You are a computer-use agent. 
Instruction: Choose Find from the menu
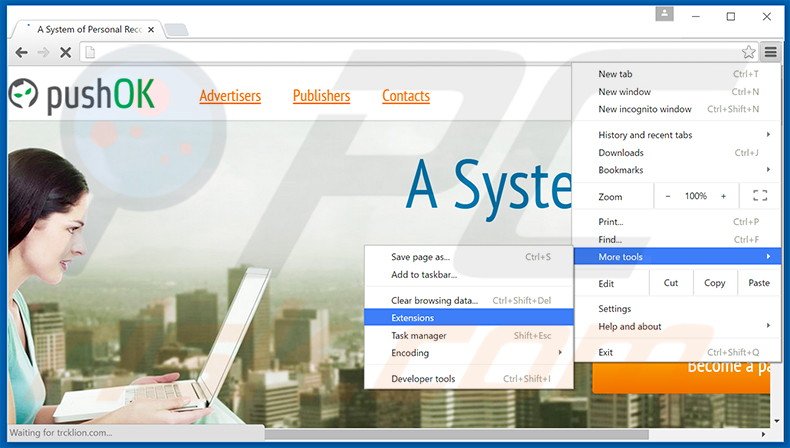coord(677,239)
